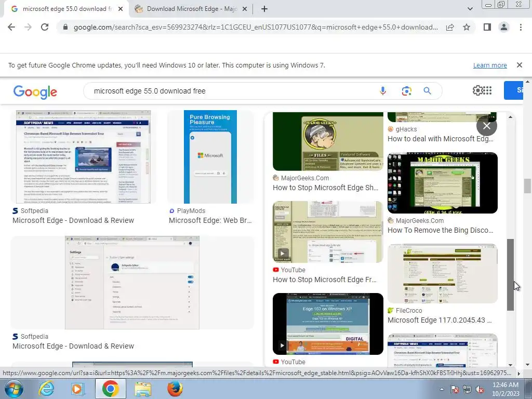Open the Google apps grid
This screenshot has height=399, width=532.
pos(487,90)
